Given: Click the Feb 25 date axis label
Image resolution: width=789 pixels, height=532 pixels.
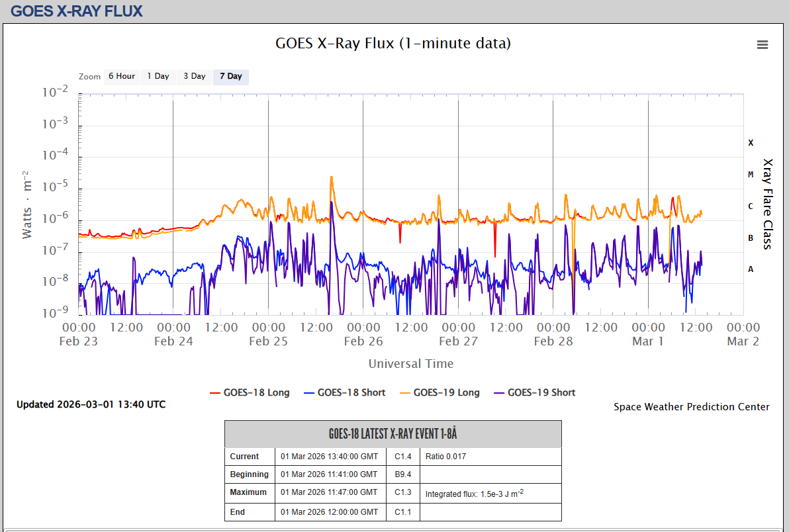Looking at the screenshot, I should (x=268, y=341).
